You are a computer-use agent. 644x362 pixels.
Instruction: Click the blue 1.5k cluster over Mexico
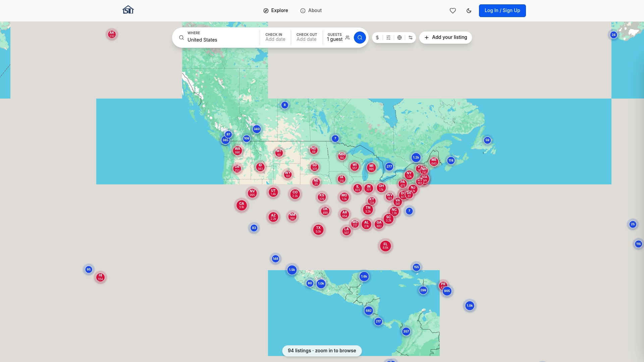[292, 270]
